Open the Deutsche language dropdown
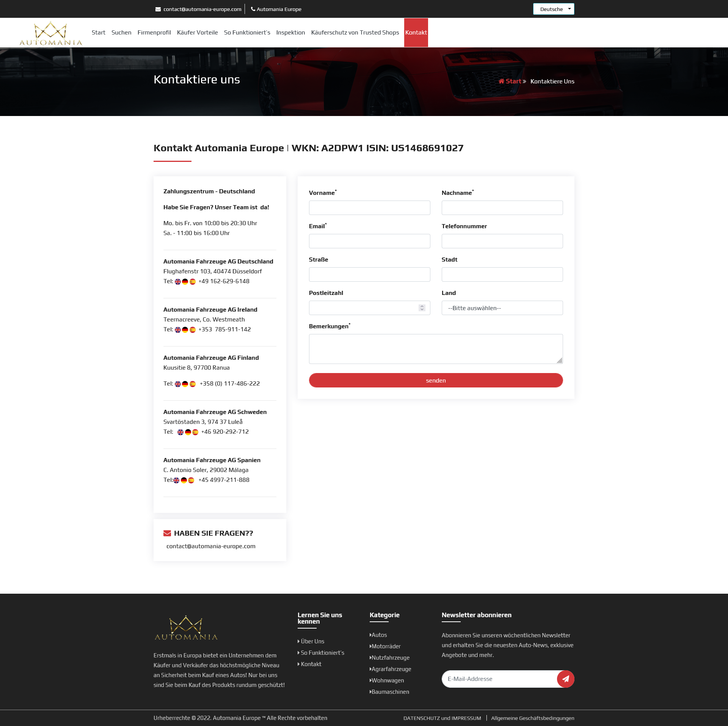Screen dimensions: 728x726 point(554,9)
